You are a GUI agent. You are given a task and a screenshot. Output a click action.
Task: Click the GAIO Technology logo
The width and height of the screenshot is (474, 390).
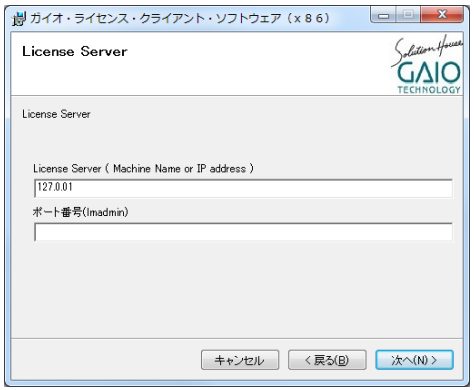coord(428,64)
